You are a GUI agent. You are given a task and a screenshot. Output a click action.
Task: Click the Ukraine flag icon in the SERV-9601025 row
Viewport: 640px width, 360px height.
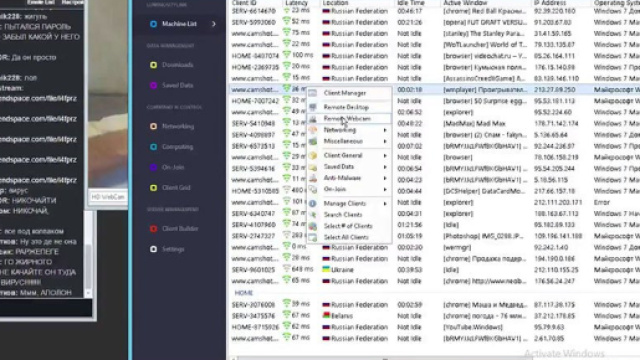coord(326,269)
